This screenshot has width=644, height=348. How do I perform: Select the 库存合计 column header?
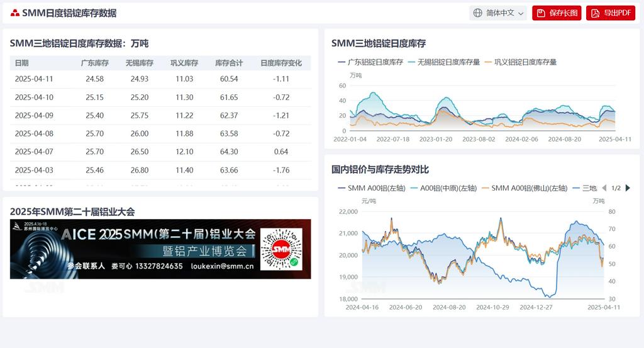click(229, 63)
